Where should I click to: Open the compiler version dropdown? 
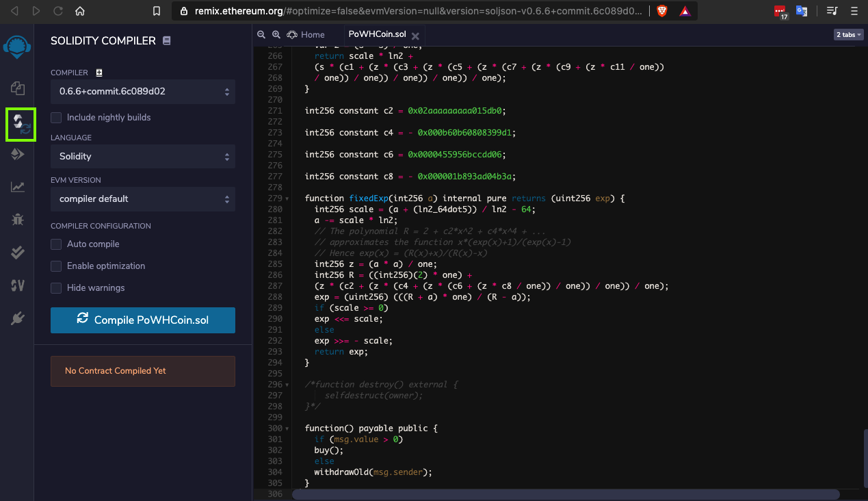pyautogui.click(x=142, y=91)
